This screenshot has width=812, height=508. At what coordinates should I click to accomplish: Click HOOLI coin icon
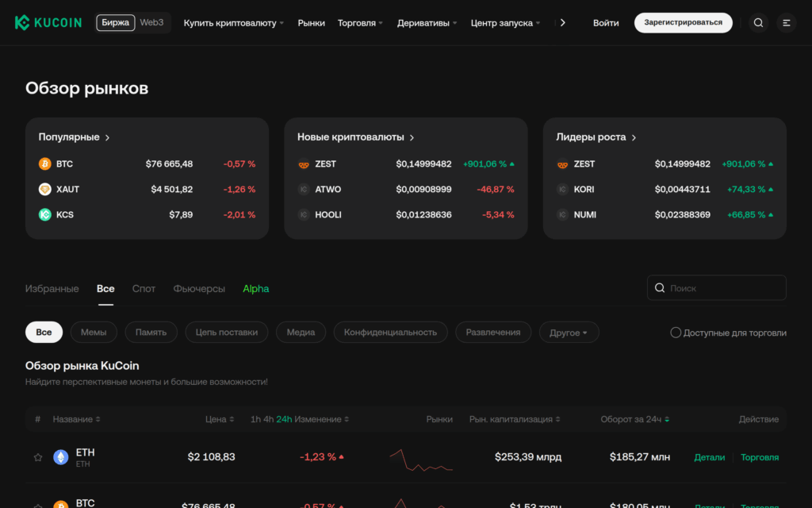(x=304, y=214)
